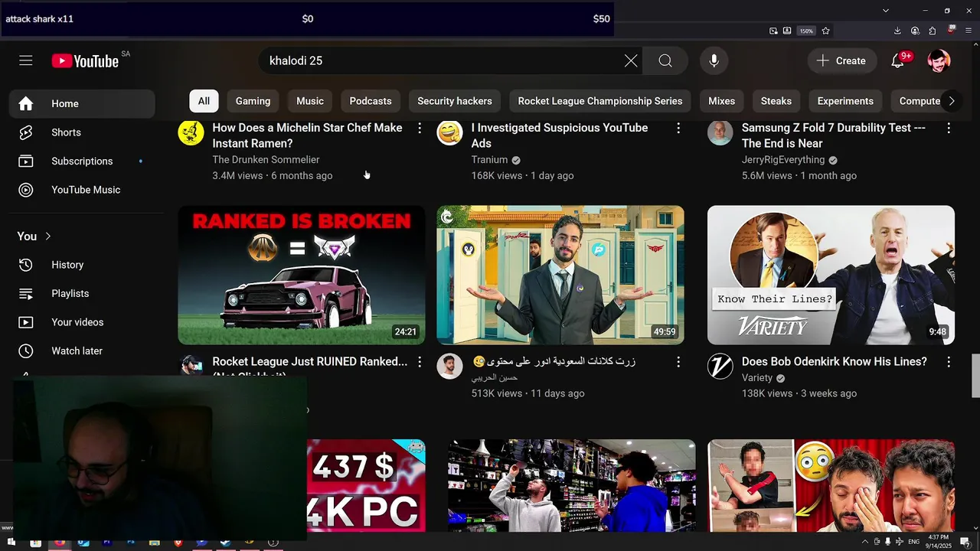Open YouTube Music in the sidebar
980x551 pixels.
(x=82, y=190)
